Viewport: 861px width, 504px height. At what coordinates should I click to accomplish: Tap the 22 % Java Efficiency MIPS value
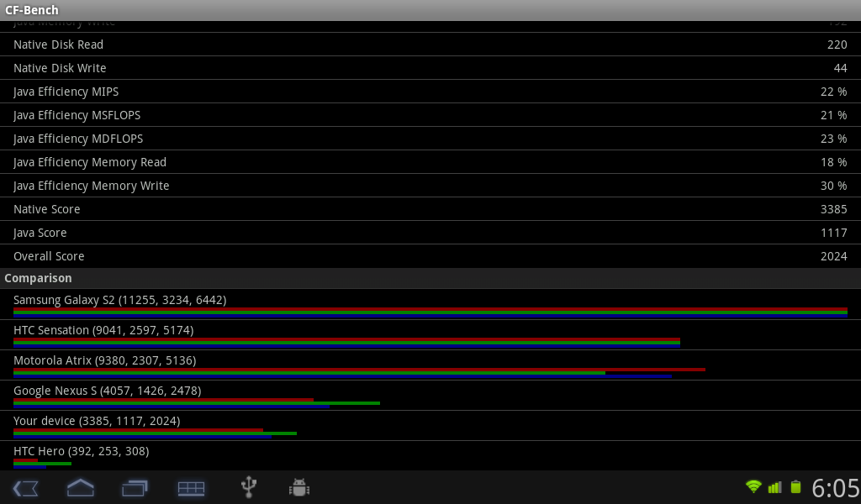(x=833, y=92)
